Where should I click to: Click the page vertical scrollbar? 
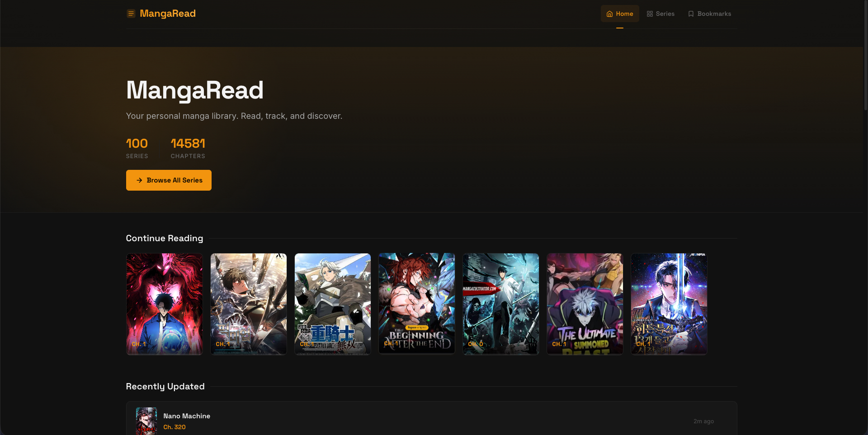click(865, 54)
